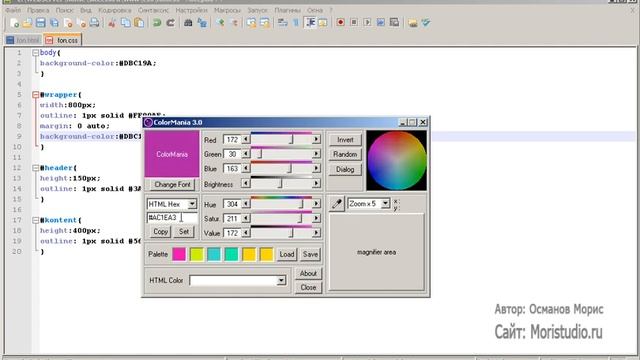This screenshot has width=640, height=360.
Task: Save the current recorded macro icon
Action: (394, 23)
